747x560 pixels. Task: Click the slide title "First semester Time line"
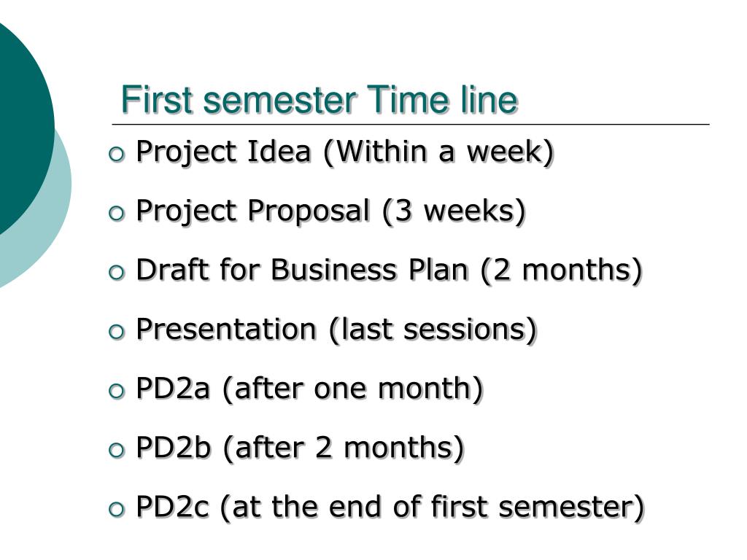point(320,99)
